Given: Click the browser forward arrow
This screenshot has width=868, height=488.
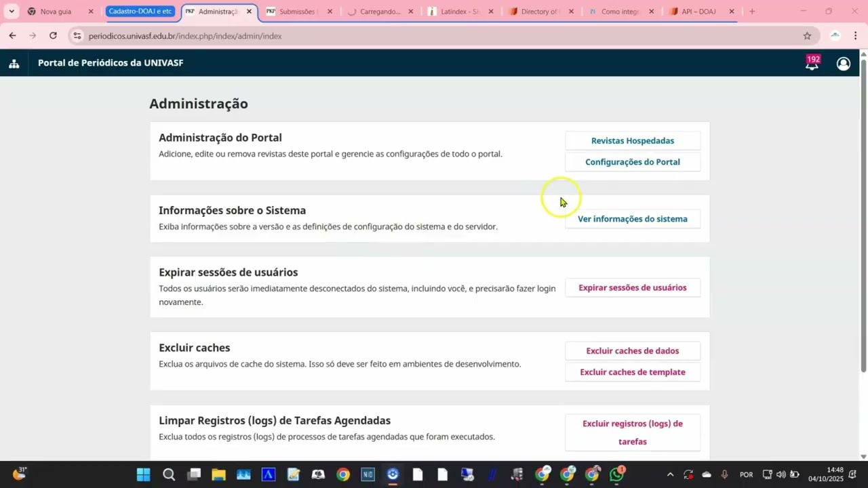Looking at the screenshot, I should coord(33,35).
